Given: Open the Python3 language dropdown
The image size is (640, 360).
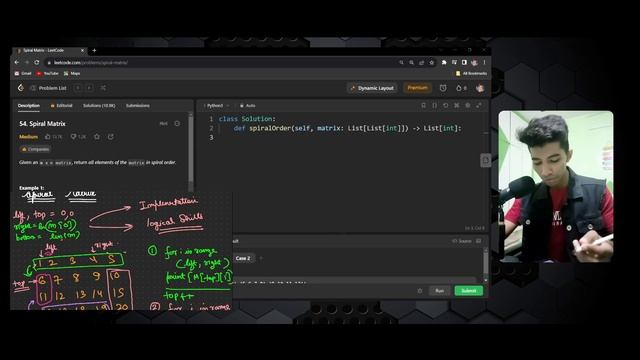Looking at the screenshot, I should coord(216,105).
